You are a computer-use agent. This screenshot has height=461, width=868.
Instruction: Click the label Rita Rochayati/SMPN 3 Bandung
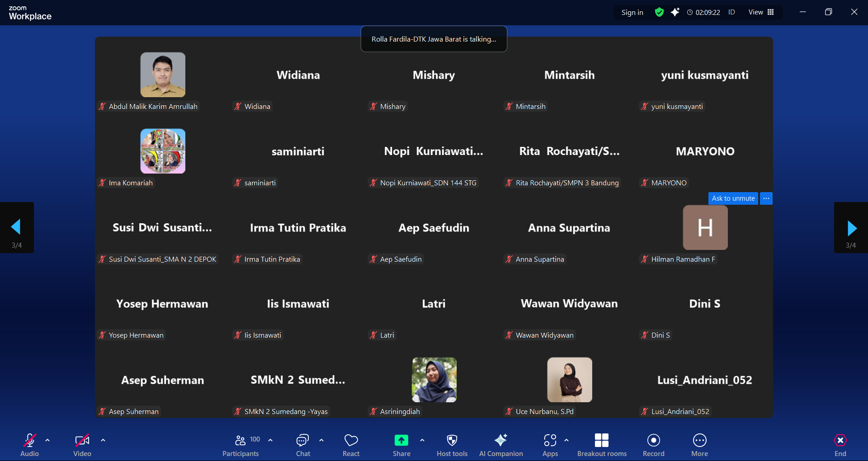coord(567,183)
